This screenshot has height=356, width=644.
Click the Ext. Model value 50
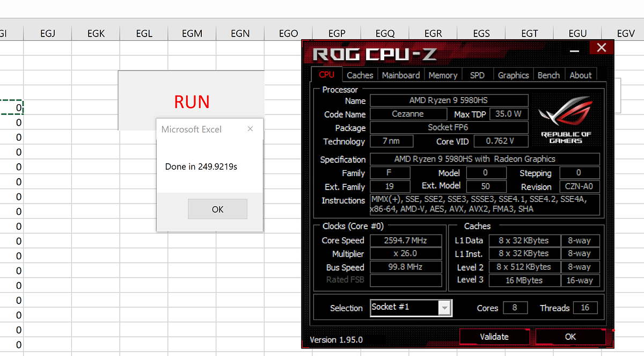(486, 186)
